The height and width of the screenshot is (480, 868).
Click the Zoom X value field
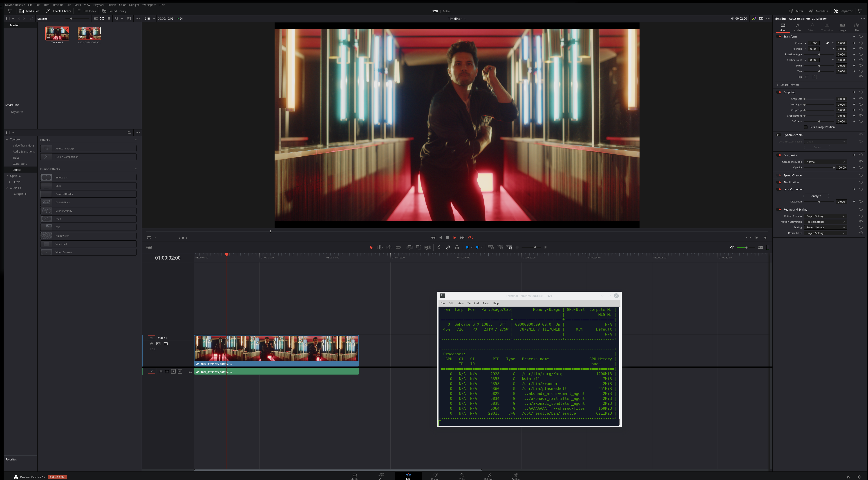[x=814, y=43]
